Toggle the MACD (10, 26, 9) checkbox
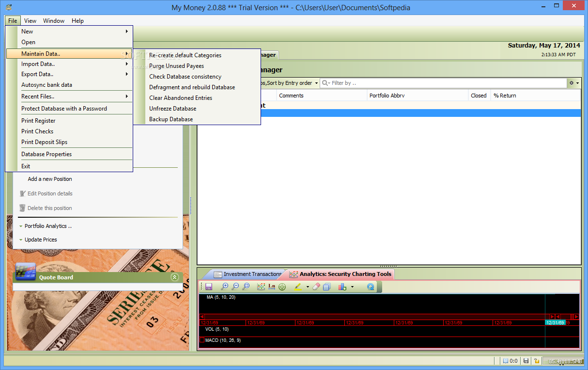Image resolution: width=588 pixels, height=370 pixels. tap(202, 340)
